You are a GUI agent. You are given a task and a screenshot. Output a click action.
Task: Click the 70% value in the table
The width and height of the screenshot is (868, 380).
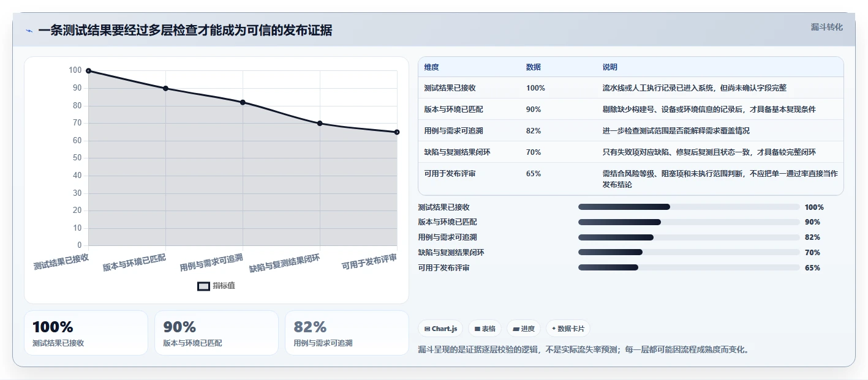[x=534, y=152]
